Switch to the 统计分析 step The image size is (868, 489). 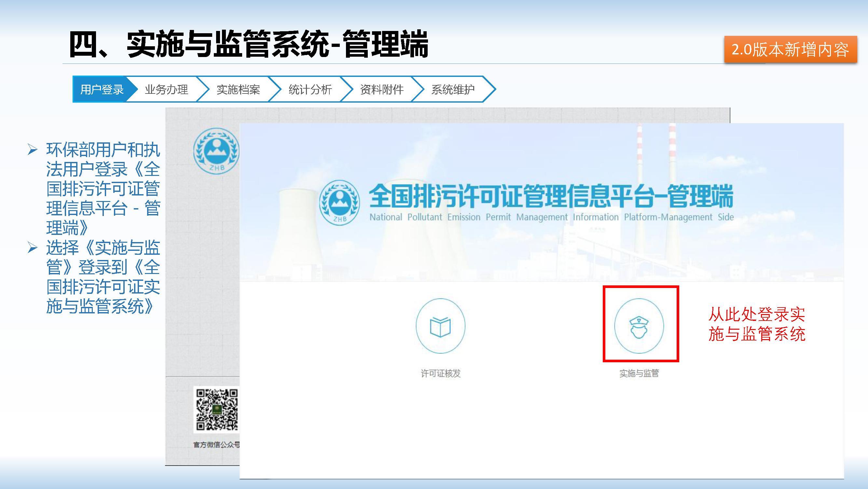(310, 89)
